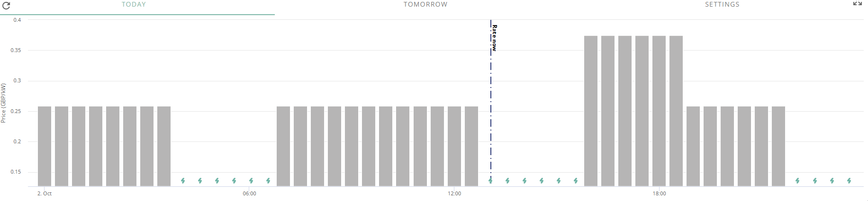Screen dimensions: 868x201
Task: Click the first tall peak-rate bar
Action: (x=591, y=111)
